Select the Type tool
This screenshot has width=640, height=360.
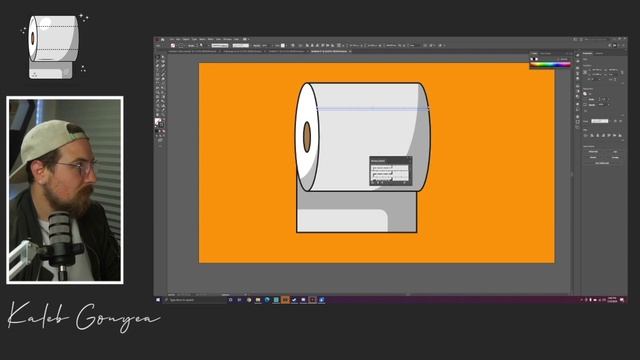(x=158, y=71)
